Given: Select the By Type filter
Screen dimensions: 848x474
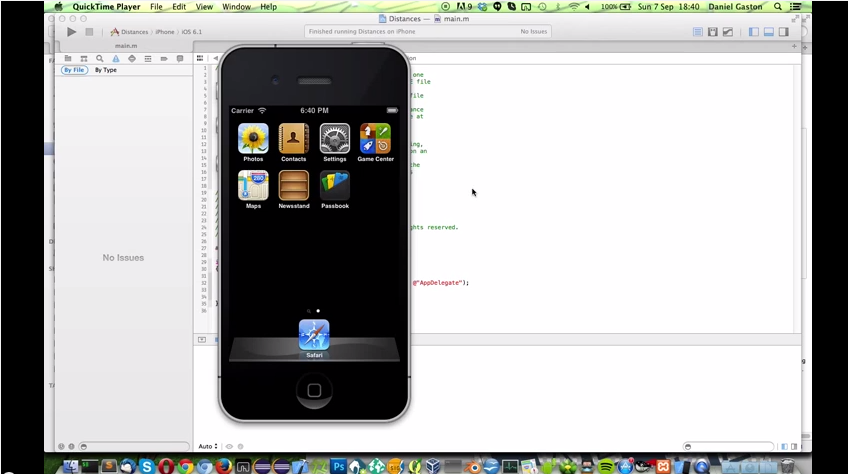Looking at the screenshot, I should tap(105, 70).
